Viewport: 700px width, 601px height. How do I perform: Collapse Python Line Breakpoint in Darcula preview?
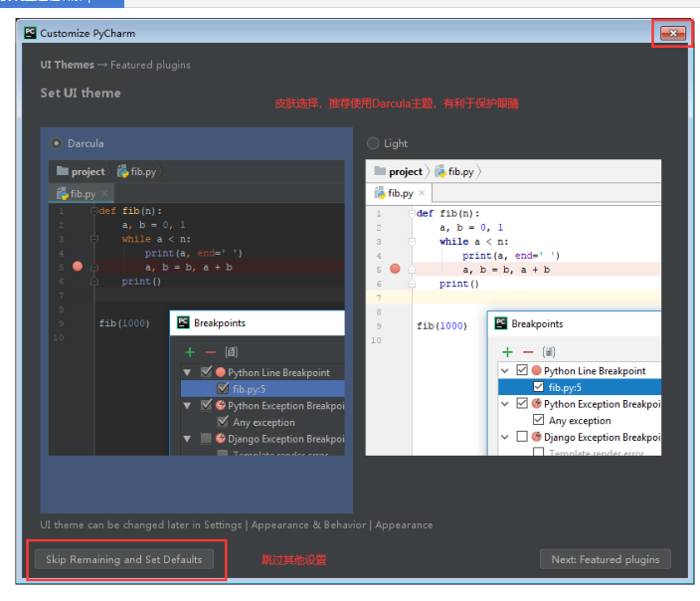pyautogui.click(x=188, y=372)
